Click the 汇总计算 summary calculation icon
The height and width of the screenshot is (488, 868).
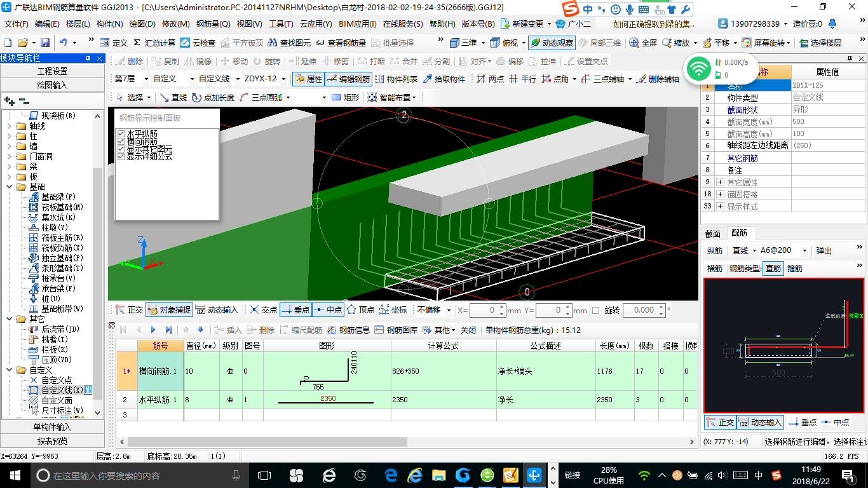pos(154,43)
